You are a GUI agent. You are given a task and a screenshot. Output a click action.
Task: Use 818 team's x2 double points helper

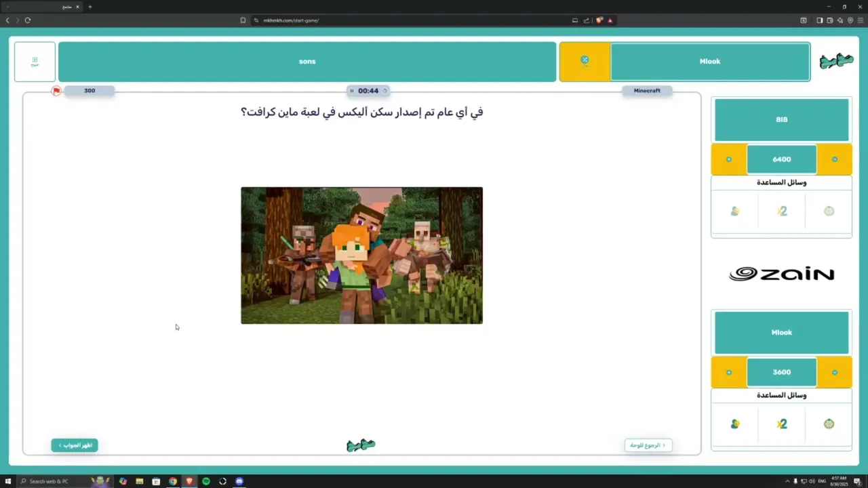782,211
